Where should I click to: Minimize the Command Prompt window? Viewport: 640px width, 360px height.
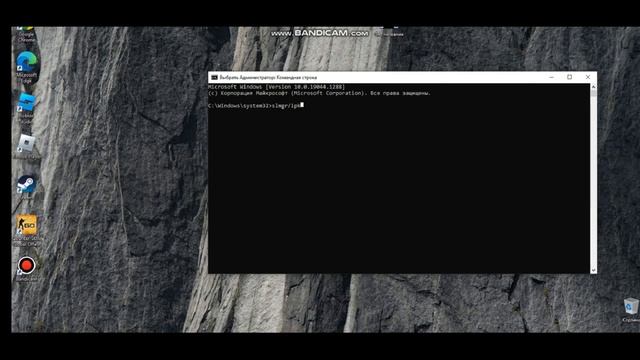[x=551, y=77]
